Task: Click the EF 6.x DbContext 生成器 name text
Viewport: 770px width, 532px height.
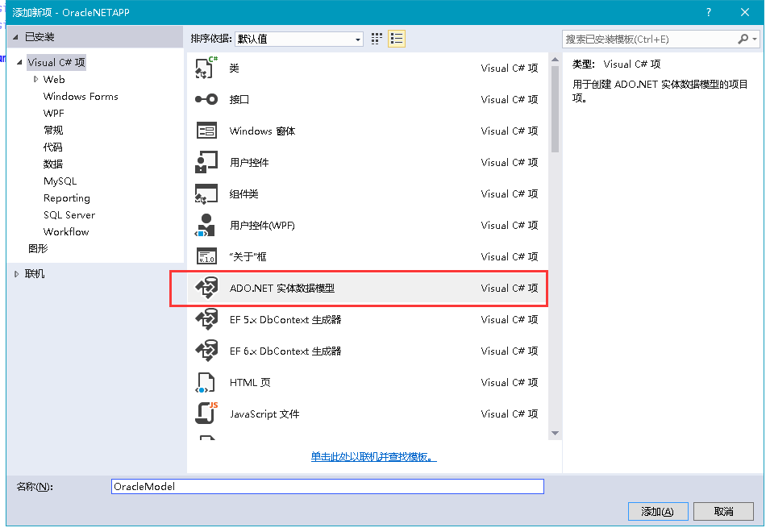Action: pos(285,351)
